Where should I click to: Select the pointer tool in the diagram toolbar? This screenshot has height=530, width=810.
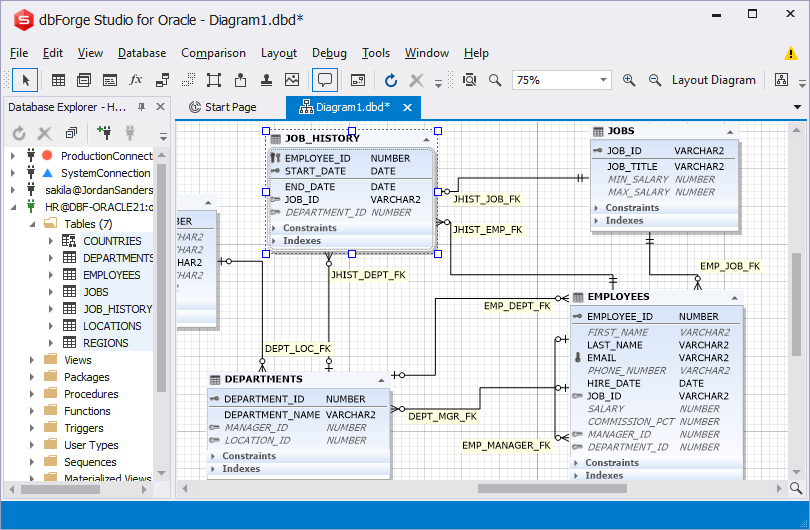[27, 80]
